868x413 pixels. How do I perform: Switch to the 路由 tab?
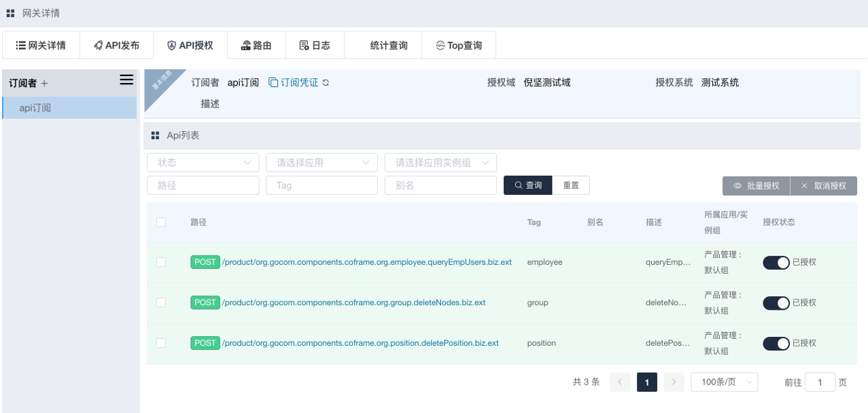coord(256,46)
